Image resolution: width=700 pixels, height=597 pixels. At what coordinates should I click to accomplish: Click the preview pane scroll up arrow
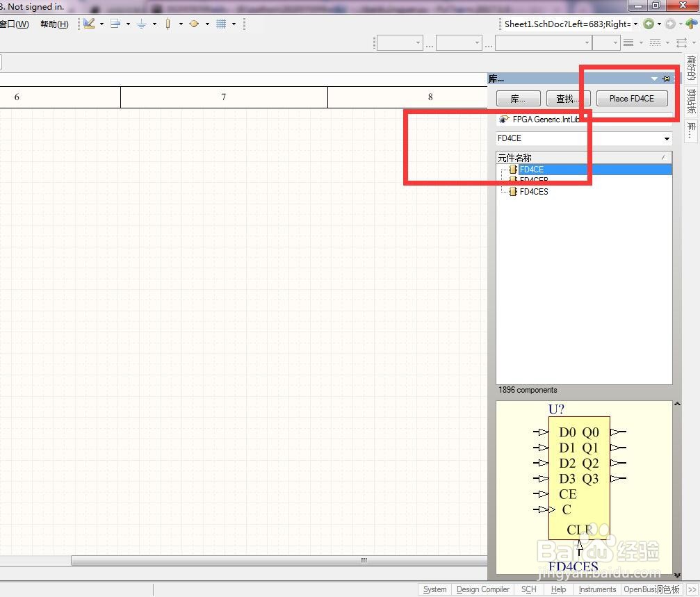677,404
